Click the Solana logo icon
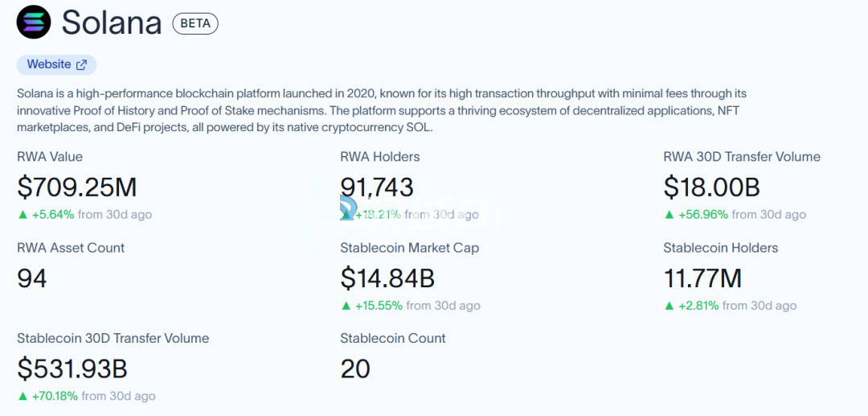This screenshot has width=868, height=416. click(x=34, y=23)
